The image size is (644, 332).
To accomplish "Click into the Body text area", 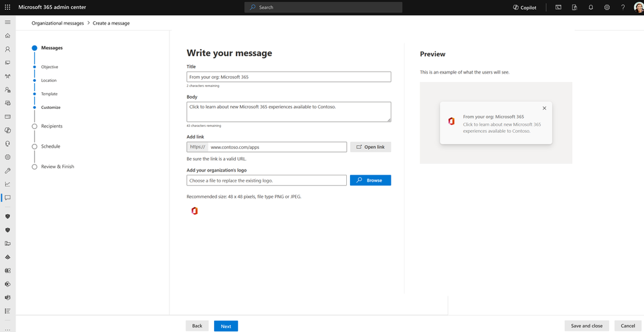I will (289, 112).
